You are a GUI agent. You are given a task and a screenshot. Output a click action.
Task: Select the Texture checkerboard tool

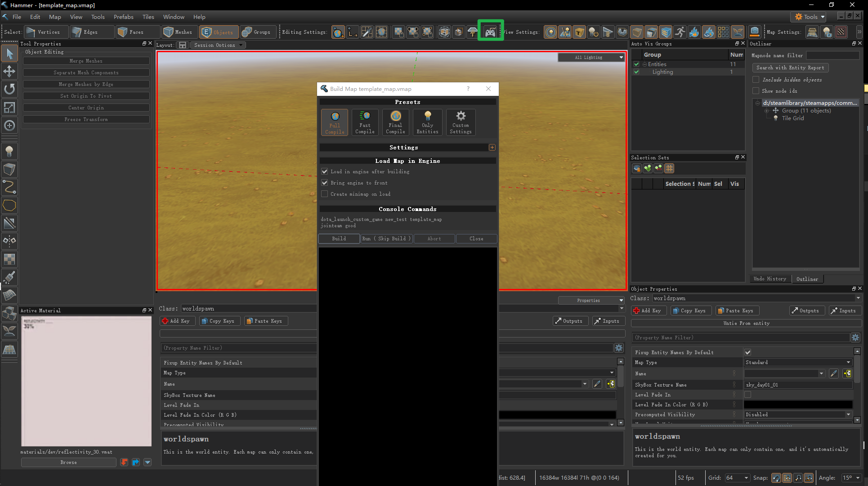tap(9, 259)
